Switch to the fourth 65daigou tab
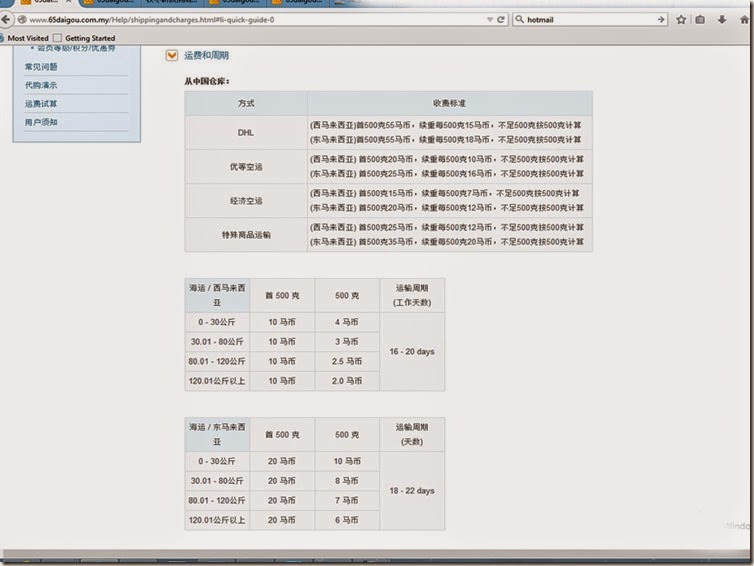The image size is (754, 566). (x=237, y=3)
